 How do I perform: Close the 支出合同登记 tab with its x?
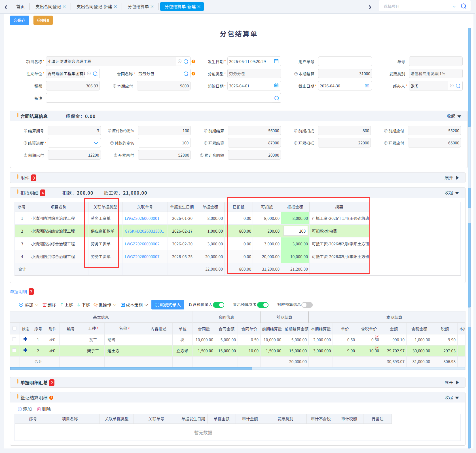tap(64, 7)
